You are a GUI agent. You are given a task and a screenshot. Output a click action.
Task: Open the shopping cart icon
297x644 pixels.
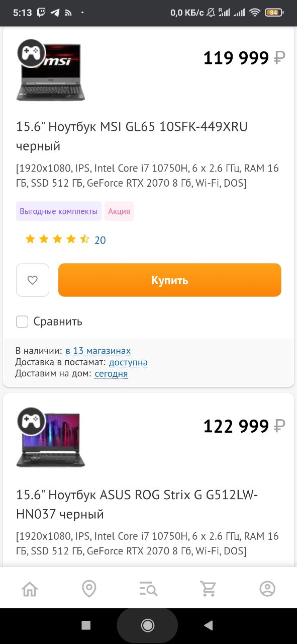[208, 588]
